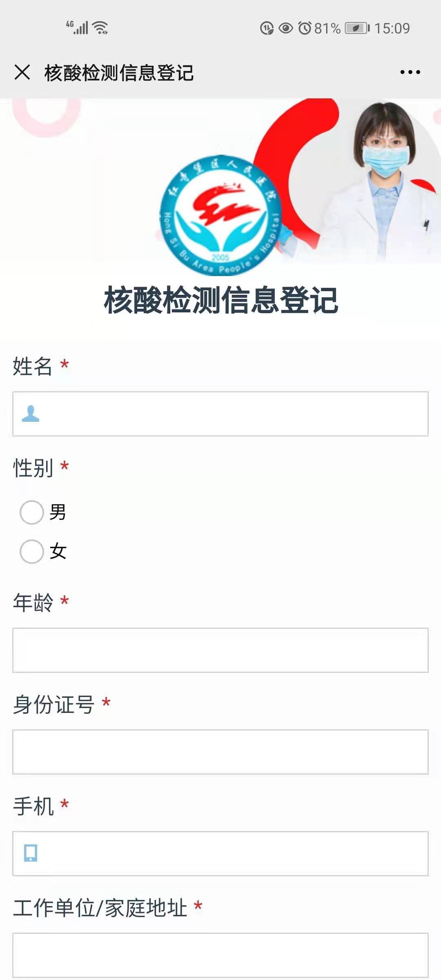Select the 女 (female) radio button
Viewport: 441px width, 980px height.
click(x=32, y=551)
